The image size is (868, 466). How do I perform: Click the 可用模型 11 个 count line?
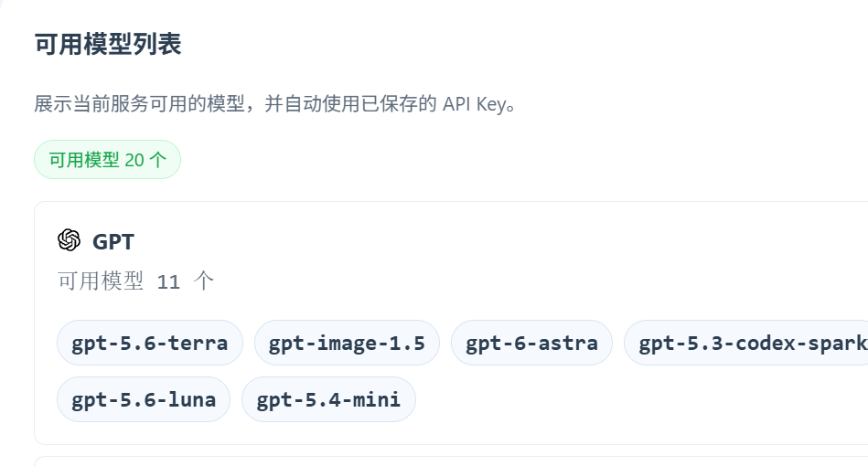point(135,281)
